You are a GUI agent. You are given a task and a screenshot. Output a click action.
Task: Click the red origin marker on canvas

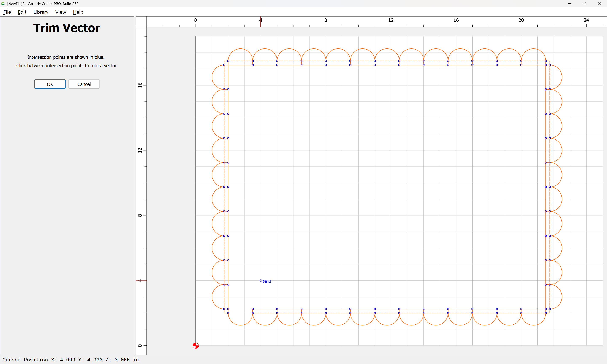coord(196,346)
